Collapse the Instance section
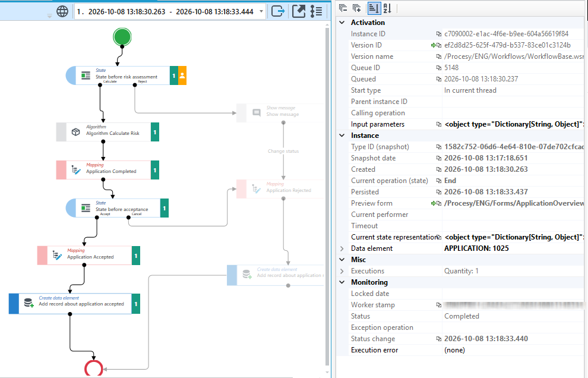 pos(342,136)
